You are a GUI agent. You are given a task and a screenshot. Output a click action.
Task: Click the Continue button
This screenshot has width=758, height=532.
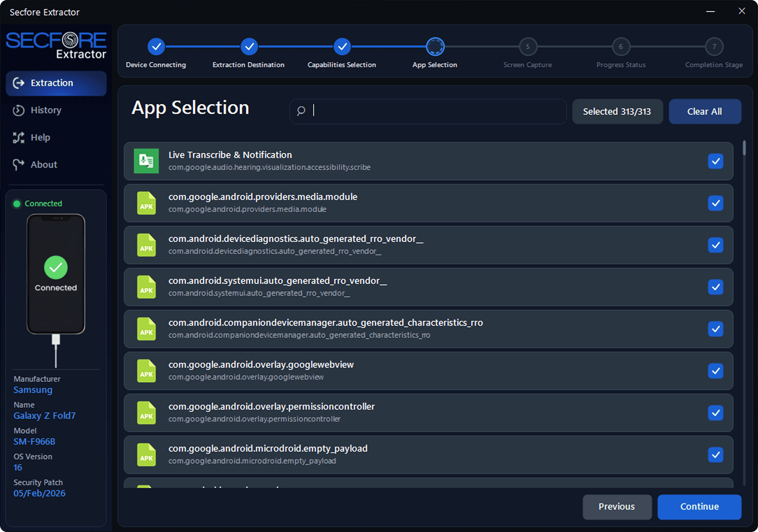699,507
